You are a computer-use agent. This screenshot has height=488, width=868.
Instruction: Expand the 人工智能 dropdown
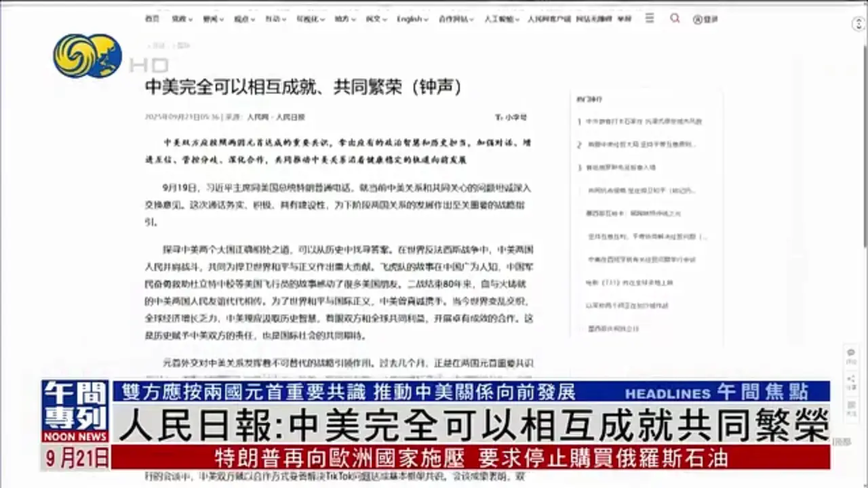coord(501,19)
